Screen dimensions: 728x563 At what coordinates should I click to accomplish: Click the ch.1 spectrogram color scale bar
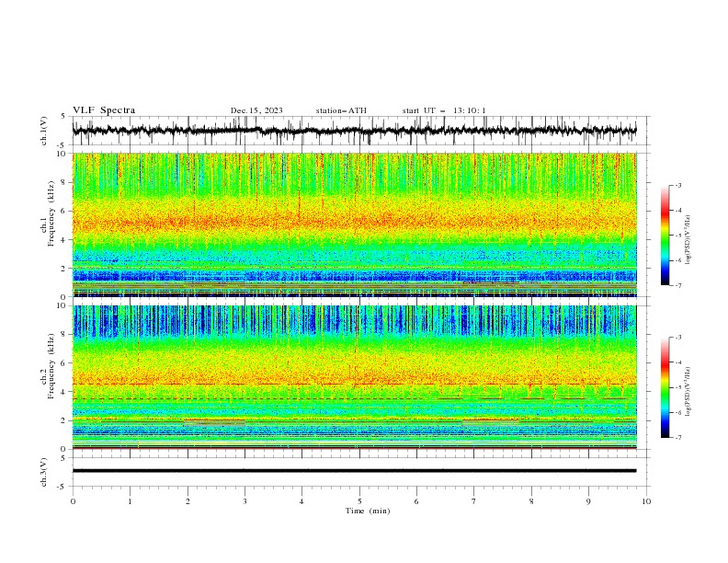point(665,236)
